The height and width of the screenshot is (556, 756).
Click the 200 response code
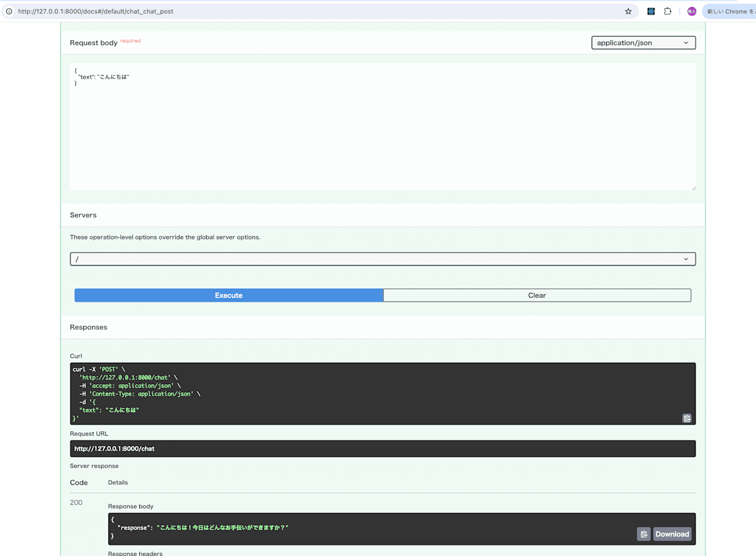(x=76, y=502)
